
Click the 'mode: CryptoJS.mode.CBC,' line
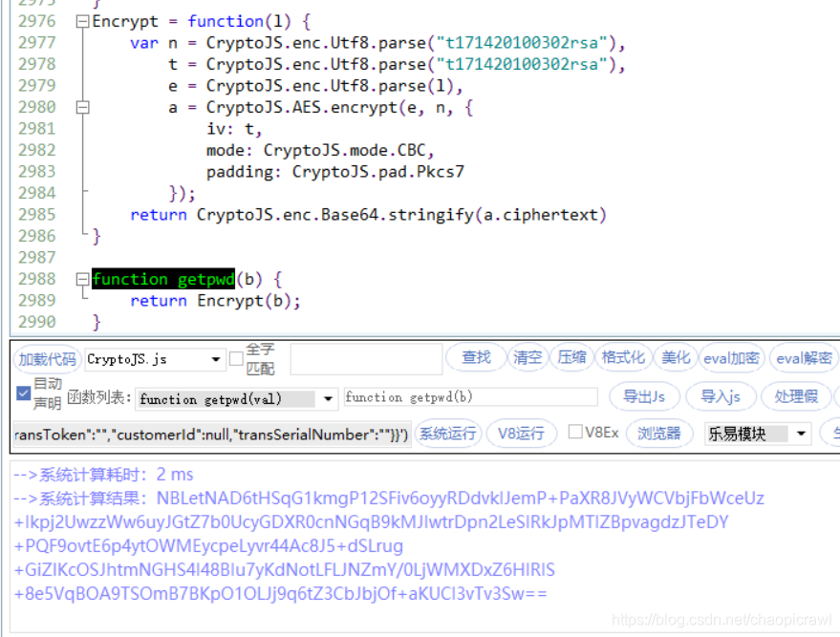click(320, 151)
